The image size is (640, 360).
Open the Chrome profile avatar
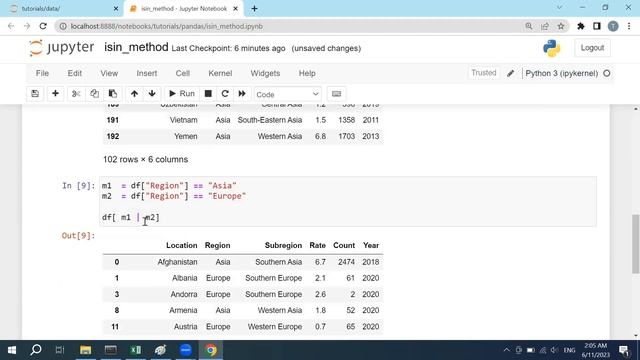coord(613,26)
